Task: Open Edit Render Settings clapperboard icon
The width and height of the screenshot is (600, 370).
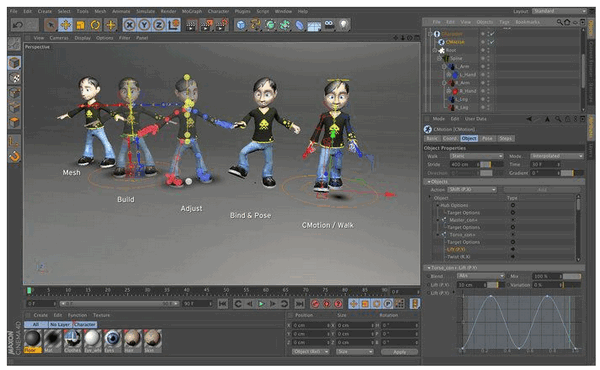Action: click(222, 25)
